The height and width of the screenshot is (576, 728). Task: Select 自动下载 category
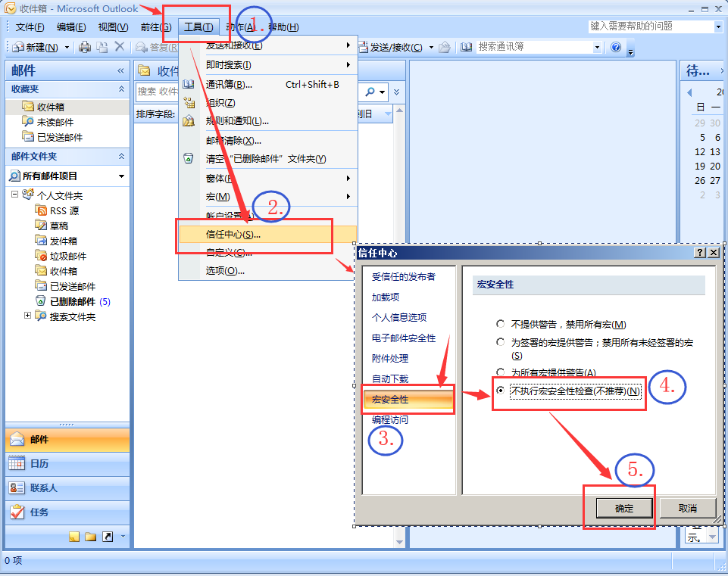(x=390, y=379)
